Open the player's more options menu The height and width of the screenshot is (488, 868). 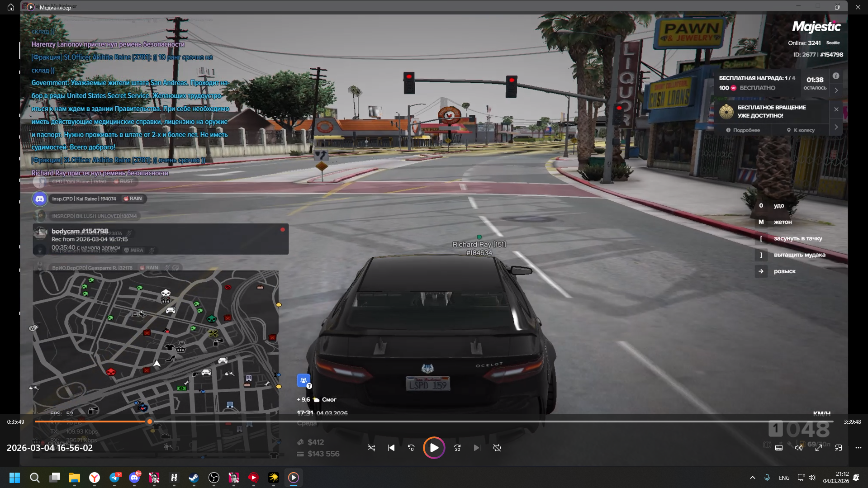(x=859, y=448)
